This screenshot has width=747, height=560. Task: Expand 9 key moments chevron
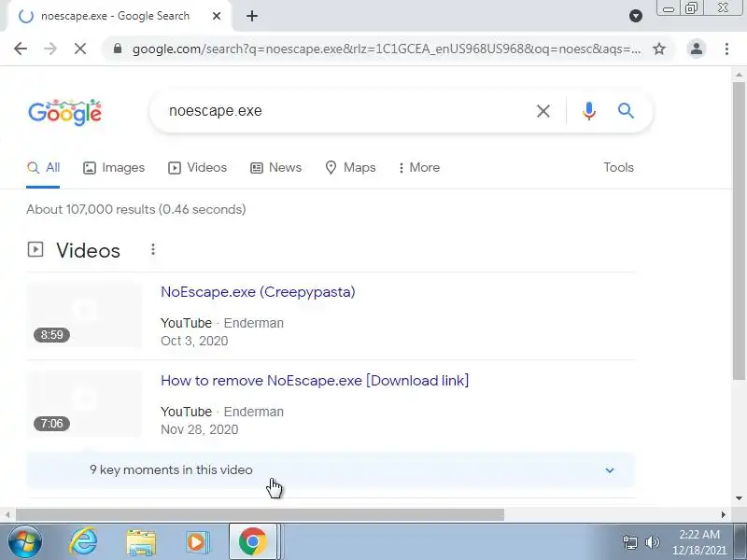610,470
